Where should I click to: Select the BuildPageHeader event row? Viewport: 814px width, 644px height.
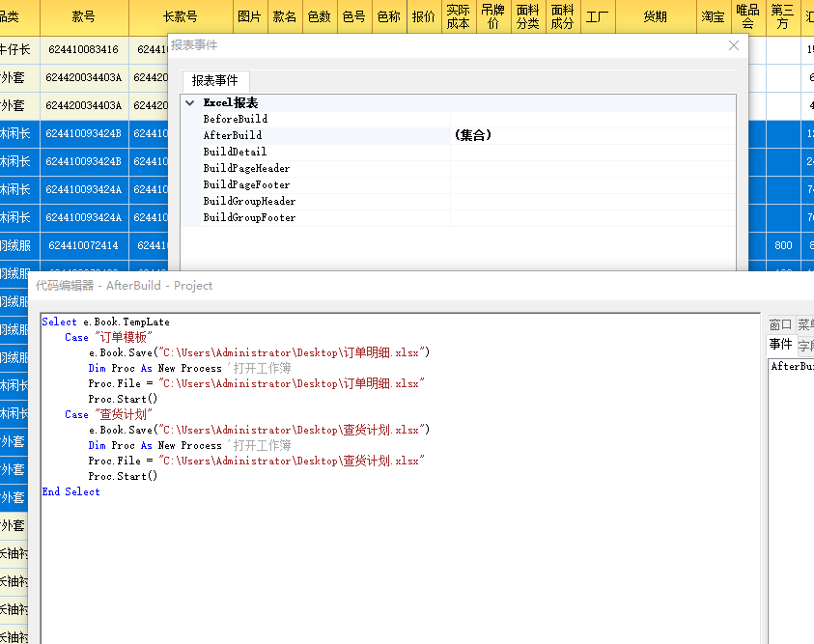tap(459, 169)
